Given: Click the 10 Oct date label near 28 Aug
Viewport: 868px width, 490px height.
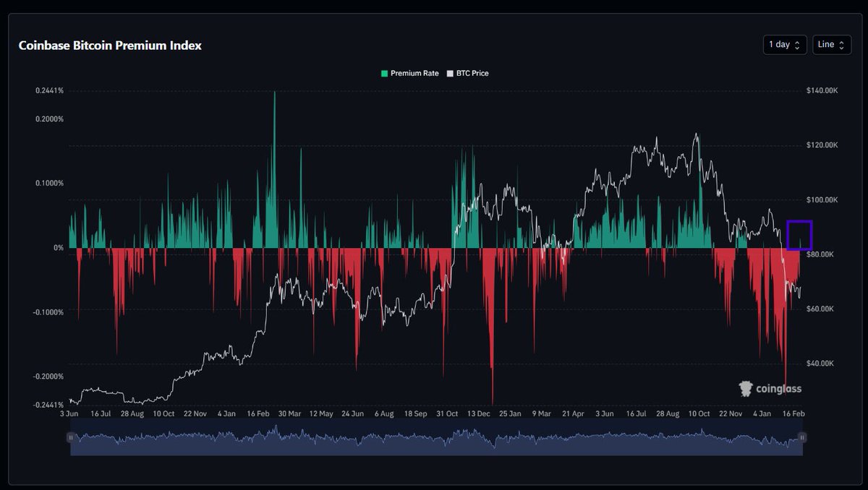Looking at the screenshot, I should (699, 414).
